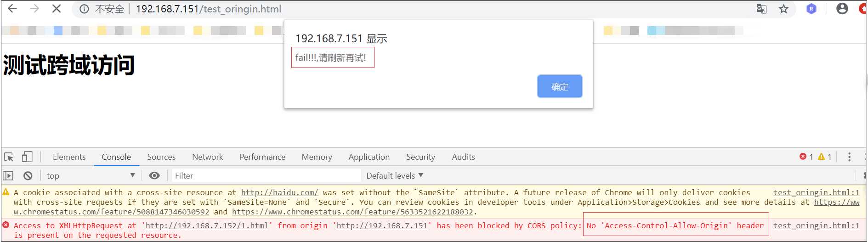Image resolution: width=868 pixels, height=242 pixels.
Task: Open DevTools three-dot customize menu
Action: (x=849, y=157)
